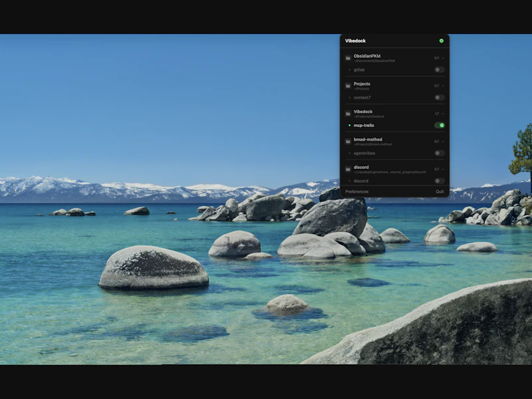Viewport: 532px width, 399px height.
Task: Click the Projects folder icon
Action: click(348, 86)
